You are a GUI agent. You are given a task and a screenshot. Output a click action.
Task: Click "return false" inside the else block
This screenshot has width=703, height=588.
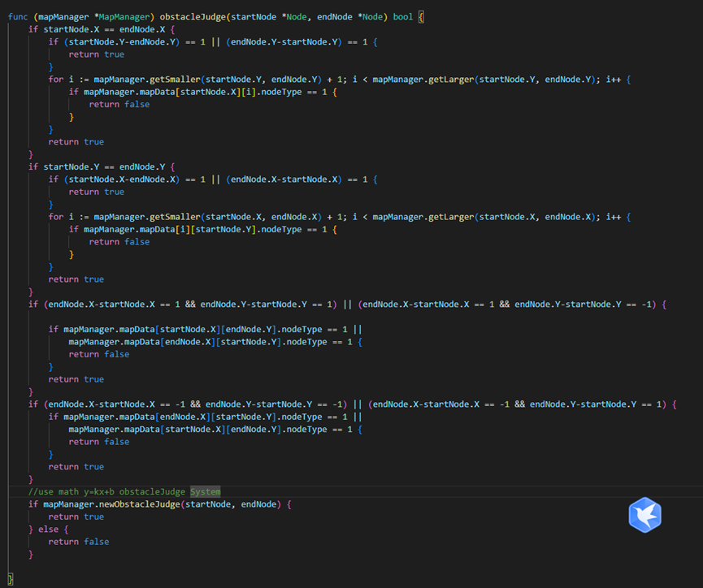point(79,542)
